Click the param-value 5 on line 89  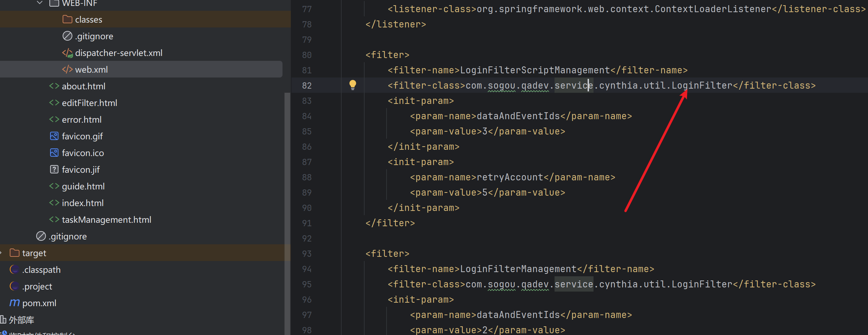(485, 193)
